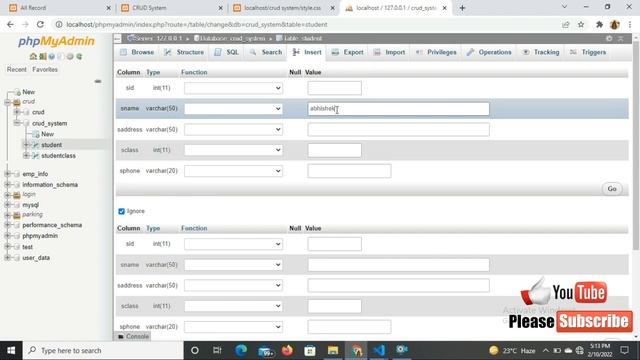Reload the browser page
The image size is (640, 360).
click(x=40, y=24)
